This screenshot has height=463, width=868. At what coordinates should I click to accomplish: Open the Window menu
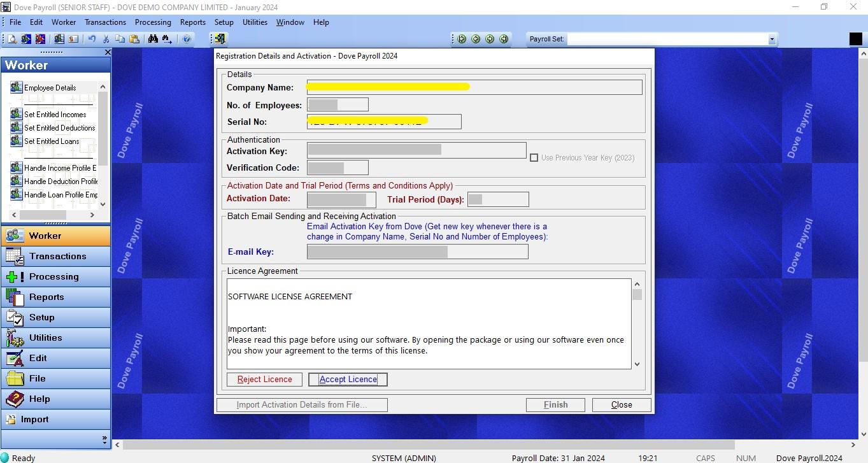[x=290, y=22]
